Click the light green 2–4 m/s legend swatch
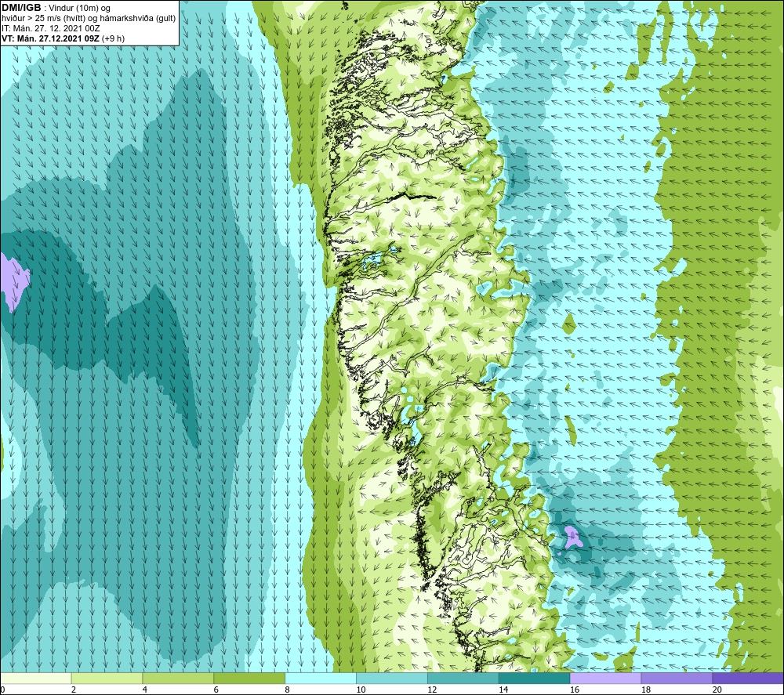 tap(107, 678)
